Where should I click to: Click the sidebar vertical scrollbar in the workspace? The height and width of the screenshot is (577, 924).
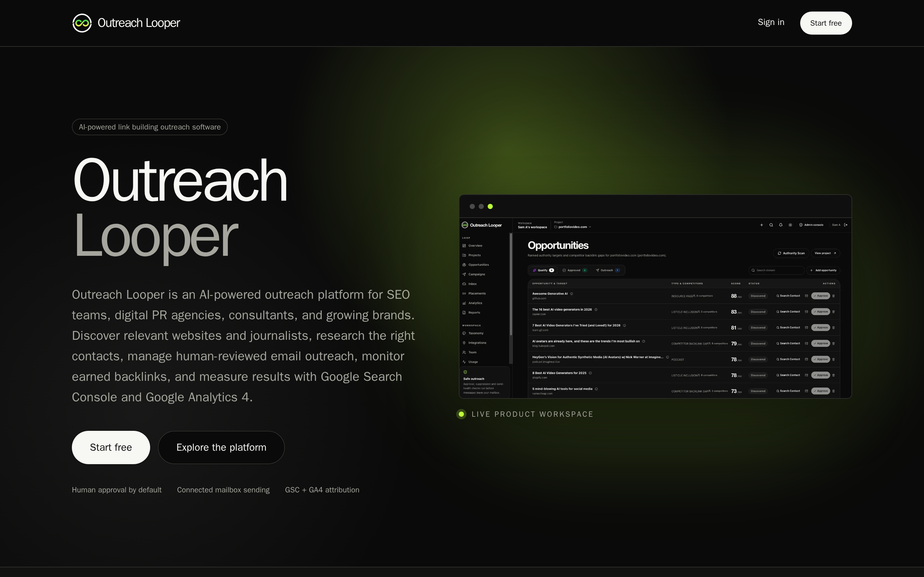[510, 284]
